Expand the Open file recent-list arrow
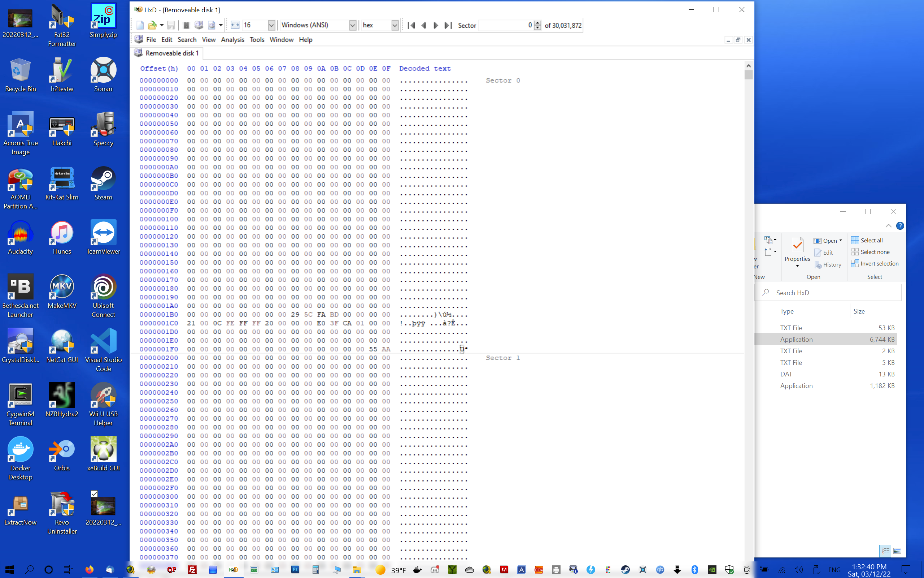This screenshot has width=924, height=578. pyautogui.click(x=161, y=25)
